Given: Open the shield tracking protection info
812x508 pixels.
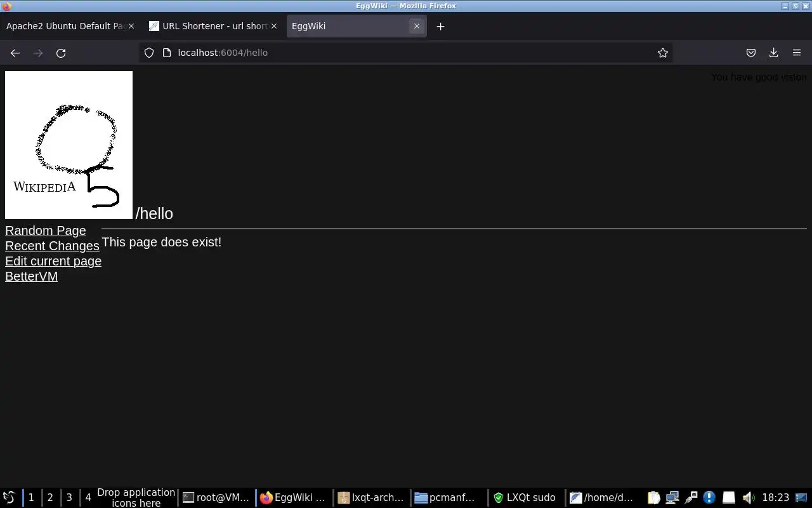Looking at the screenshot, I should pos(149,53).
